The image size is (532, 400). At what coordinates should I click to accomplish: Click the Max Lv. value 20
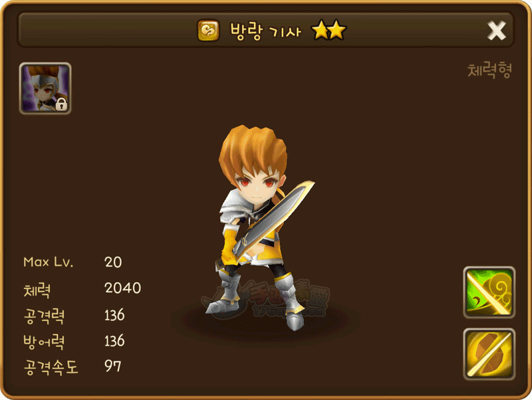point(113,262)
